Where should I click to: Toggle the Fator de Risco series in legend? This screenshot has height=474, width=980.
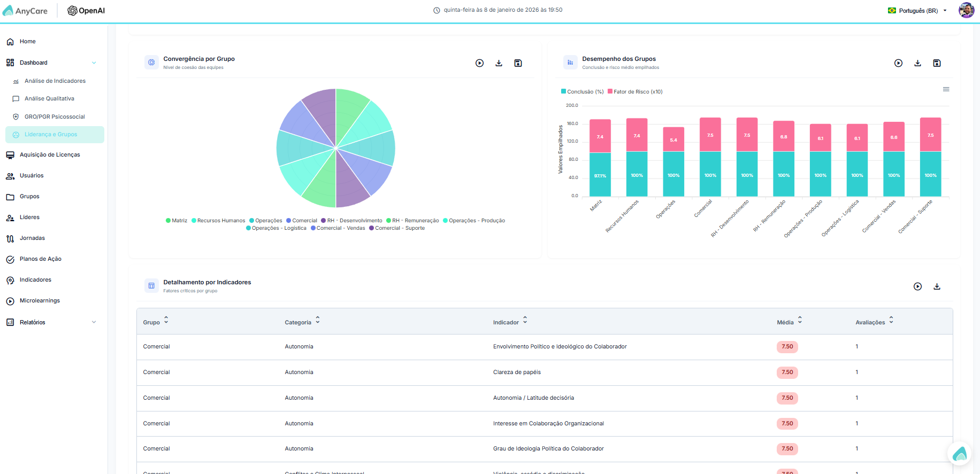click(635, 92)
